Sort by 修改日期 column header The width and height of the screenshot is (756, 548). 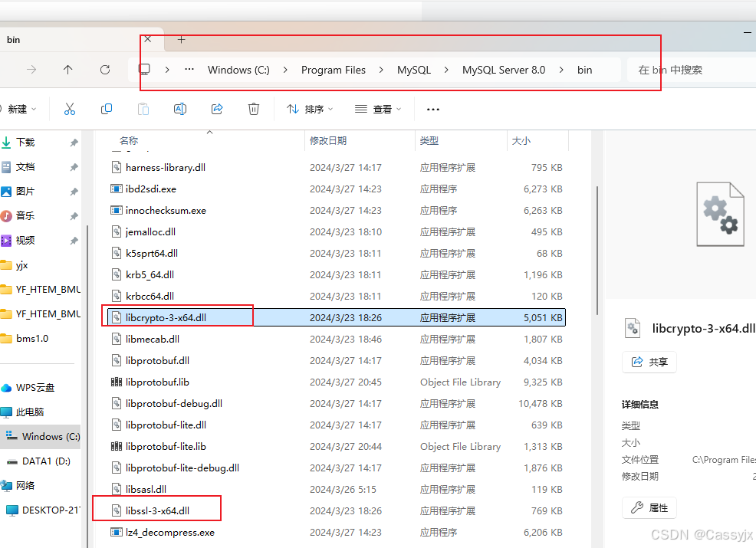328,141
